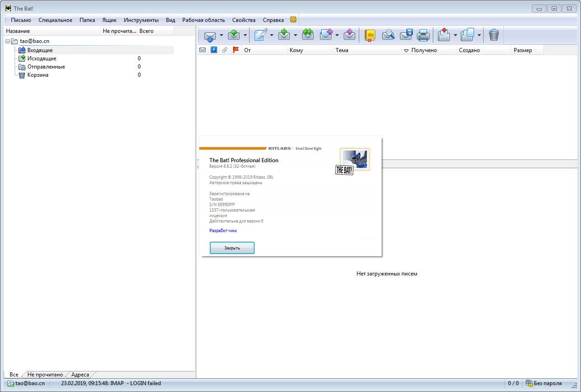Image resolution: width=581 pixels, height=392 pixels.
Task: Open the Вид menu
Action: (171, 20)
